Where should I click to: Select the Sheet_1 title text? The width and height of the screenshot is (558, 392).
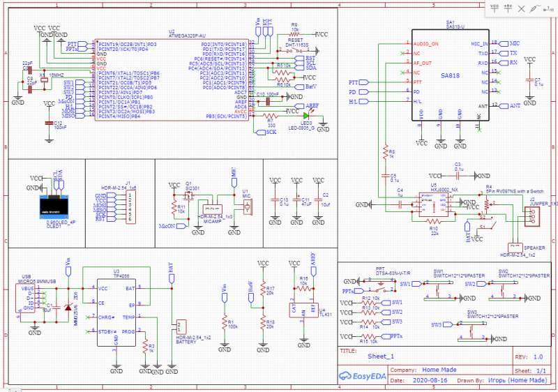[382, 355]
